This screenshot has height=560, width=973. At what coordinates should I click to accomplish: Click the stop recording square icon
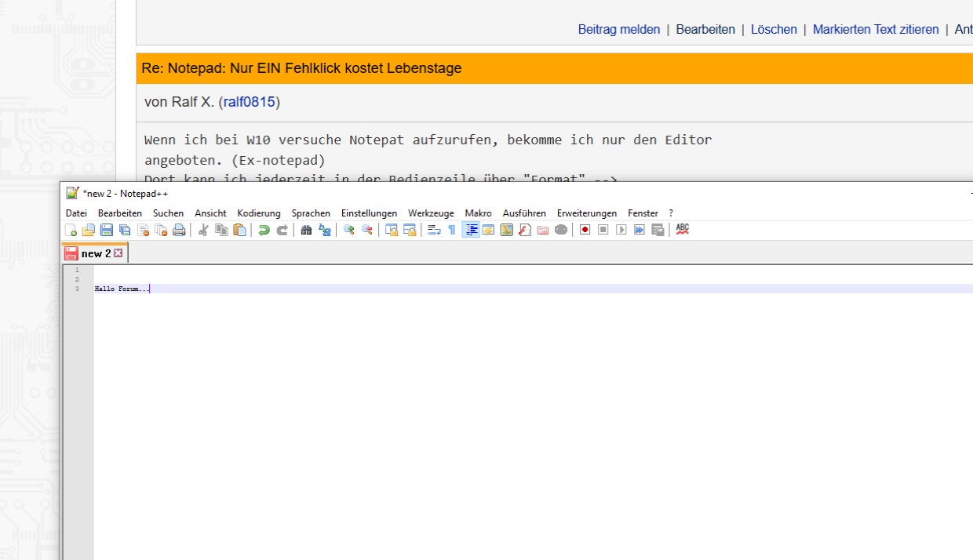(x=603, y=230)
